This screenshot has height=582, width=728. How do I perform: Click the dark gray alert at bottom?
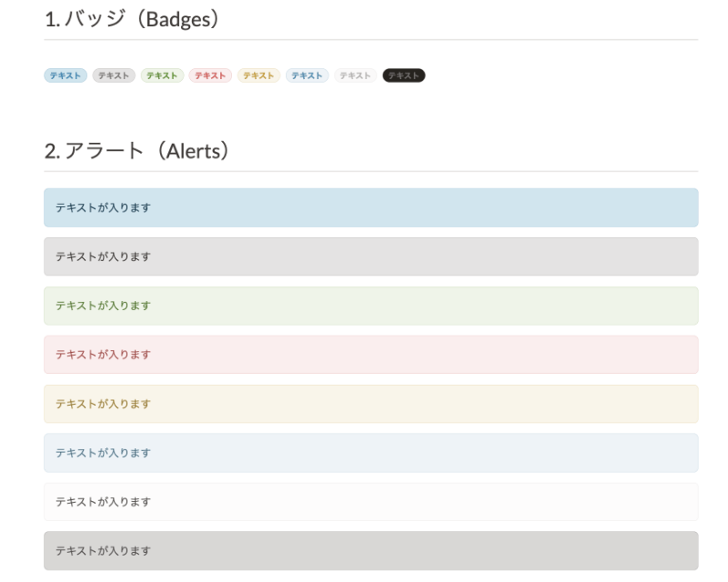(x=370, y=551)
